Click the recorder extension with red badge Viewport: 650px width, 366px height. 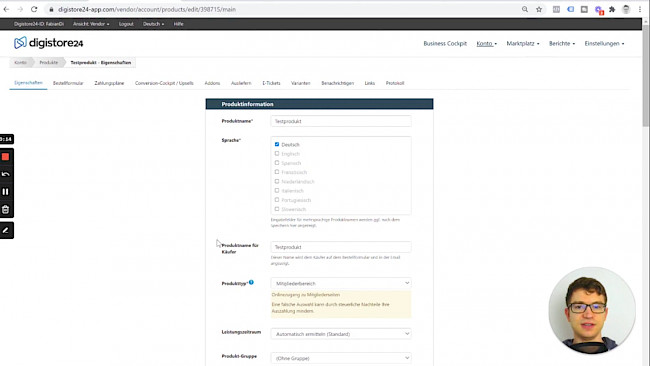click(599, 10)
